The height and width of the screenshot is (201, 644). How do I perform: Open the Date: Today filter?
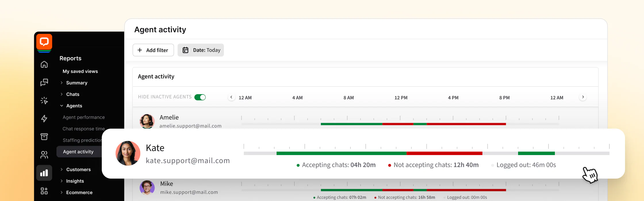point(201,50)
